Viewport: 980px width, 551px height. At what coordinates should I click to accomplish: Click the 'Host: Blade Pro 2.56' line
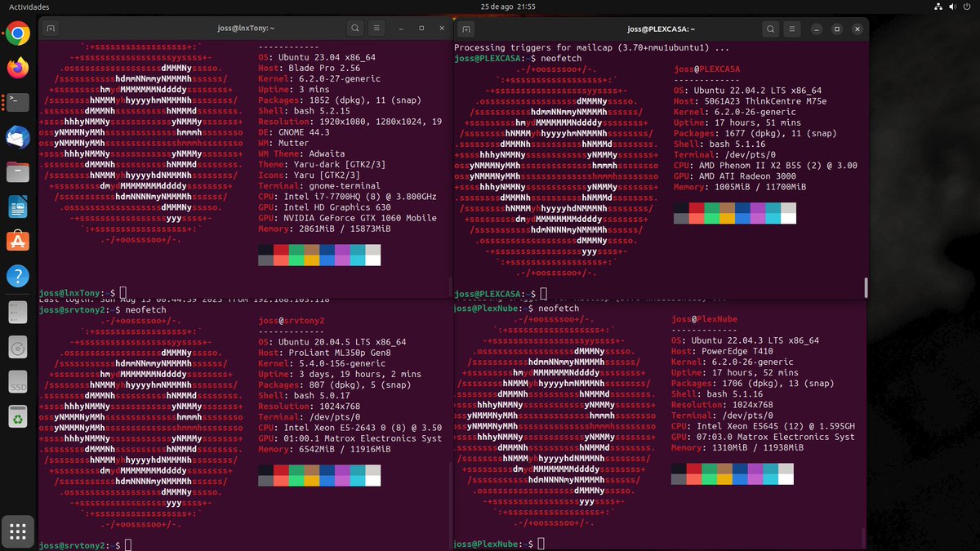(309, 69)
